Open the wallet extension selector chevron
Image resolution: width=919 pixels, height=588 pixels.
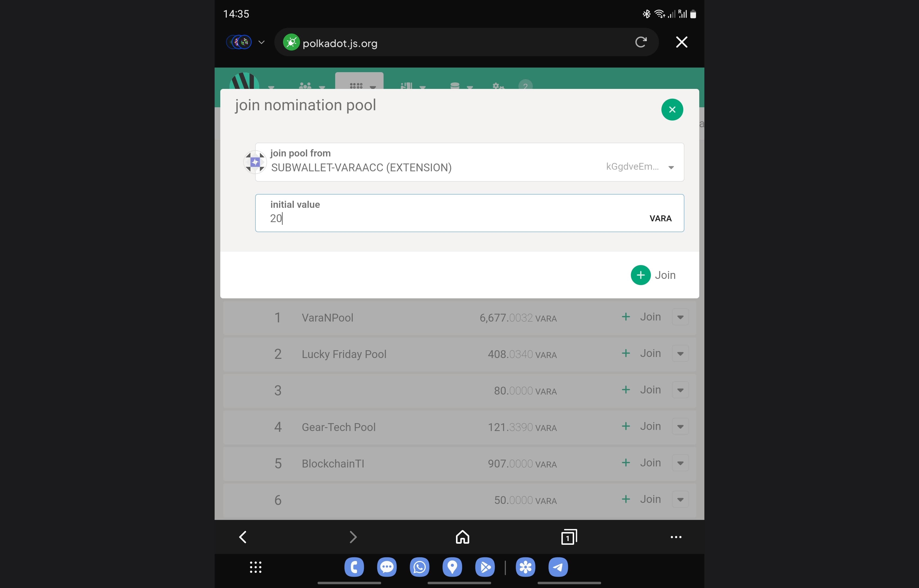[x=262, y=42]
